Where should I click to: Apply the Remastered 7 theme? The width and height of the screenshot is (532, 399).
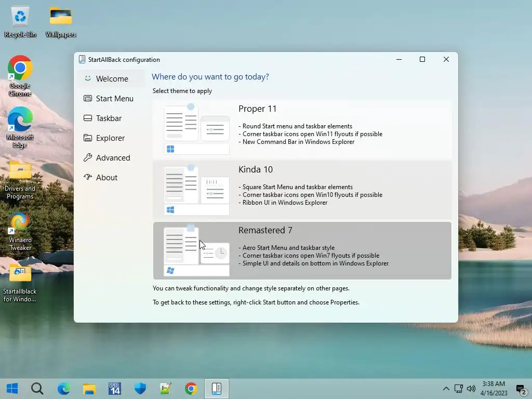pyautogui.click(x=302, y=251)
